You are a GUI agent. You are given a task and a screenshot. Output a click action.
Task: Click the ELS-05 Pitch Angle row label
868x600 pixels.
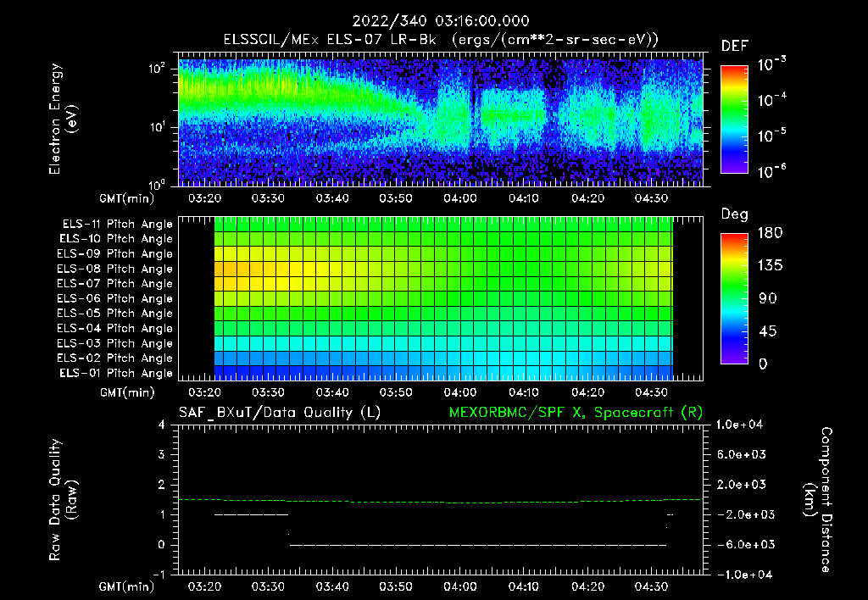click(115, 314)
